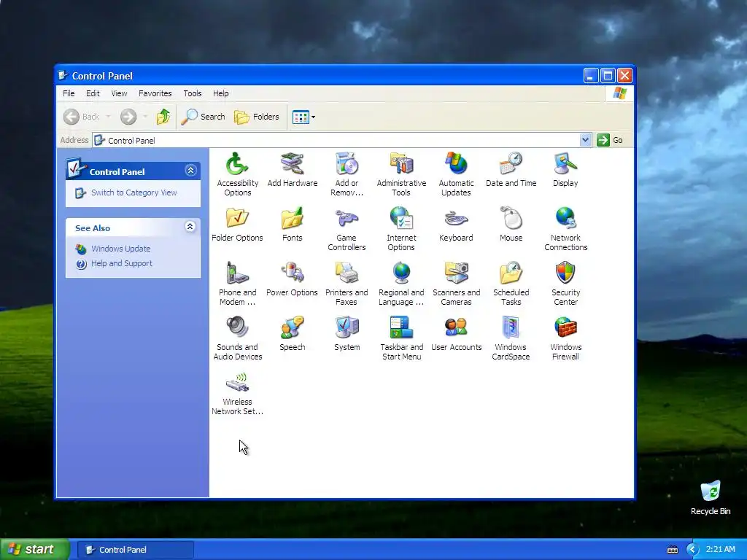Select the Display icon
This screenshot has height=560, width=747.
pyautogui.click(x=565, y=169)
